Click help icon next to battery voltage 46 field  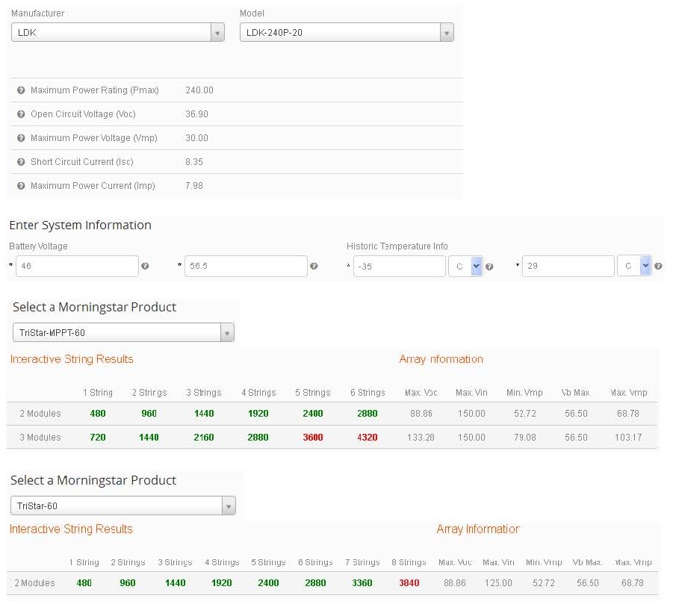tap(145, 267)
